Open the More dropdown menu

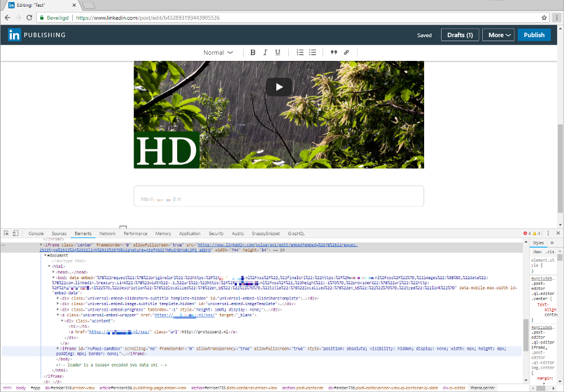(499, 35)
